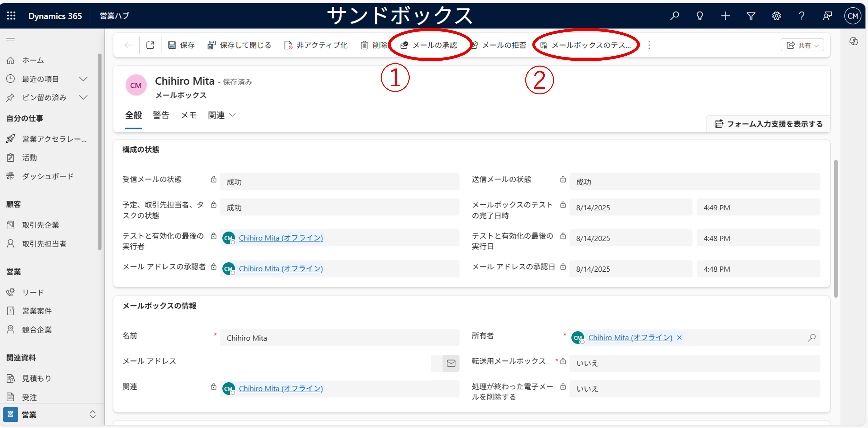This screenshot has height=428, width=868.
Task: Click the sidebar vertical scrollbar
Action: (99, 152)
